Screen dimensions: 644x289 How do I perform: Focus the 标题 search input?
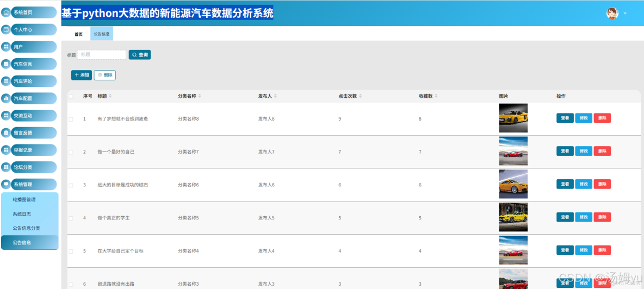click(102, 54)
